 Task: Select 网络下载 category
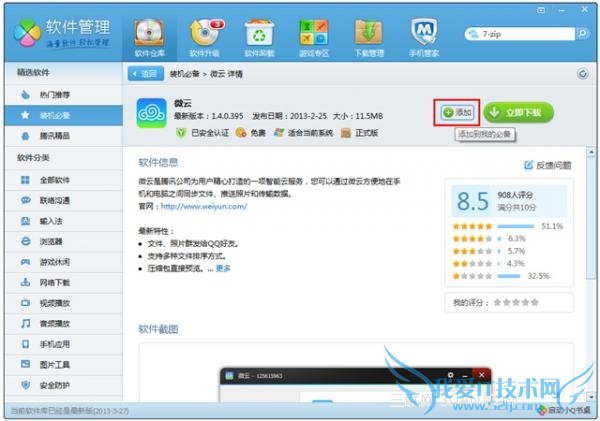[64, 282]
